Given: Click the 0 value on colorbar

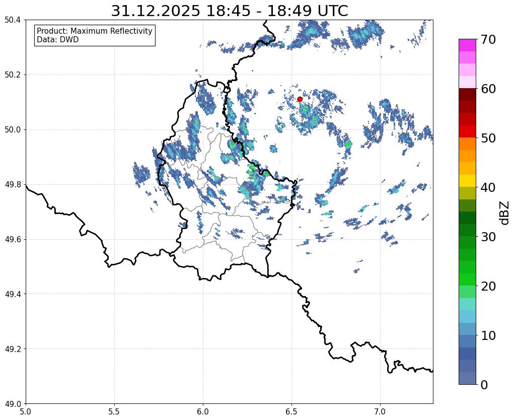Looking at the screenshot, I should click(484, 385).
